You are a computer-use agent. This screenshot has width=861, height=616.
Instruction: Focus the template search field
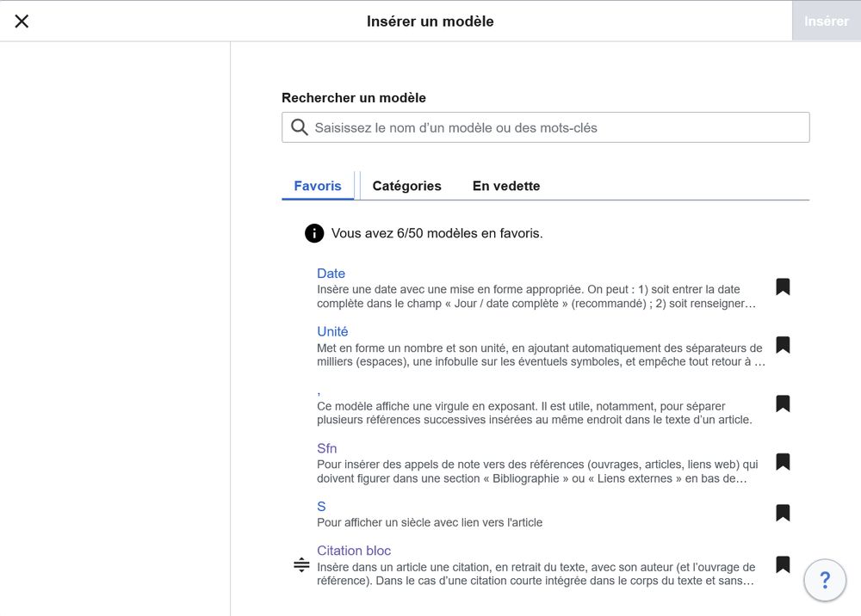pos(545,127)
